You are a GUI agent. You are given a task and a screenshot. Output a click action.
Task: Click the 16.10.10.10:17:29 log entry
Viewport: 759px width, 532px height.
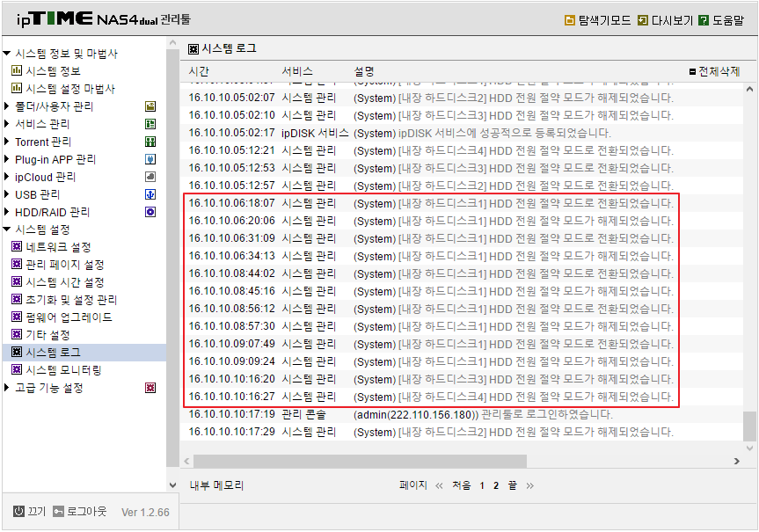[x=462, y=432]
